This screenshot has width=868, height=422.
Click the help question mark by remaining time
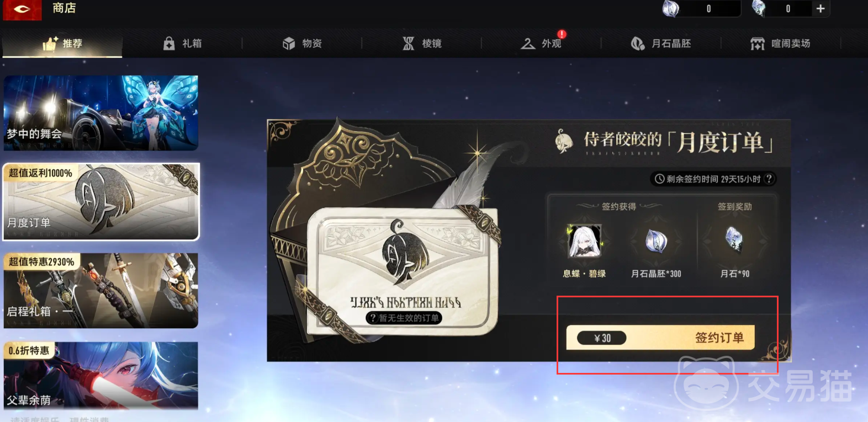pyautogui.click(x=769, y=179)
